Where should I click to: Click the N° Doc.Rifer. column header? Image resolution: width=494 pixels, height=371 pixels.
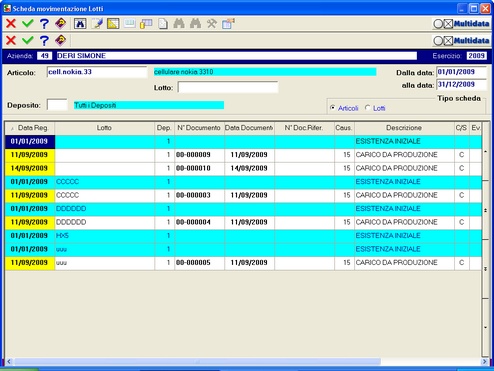click(x=304, y=128)
